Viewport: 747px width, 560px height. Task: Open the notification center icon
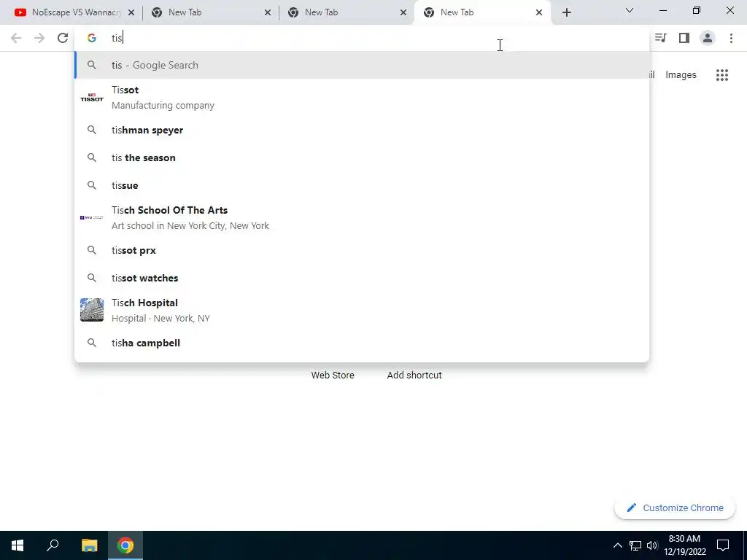[723, 545]
